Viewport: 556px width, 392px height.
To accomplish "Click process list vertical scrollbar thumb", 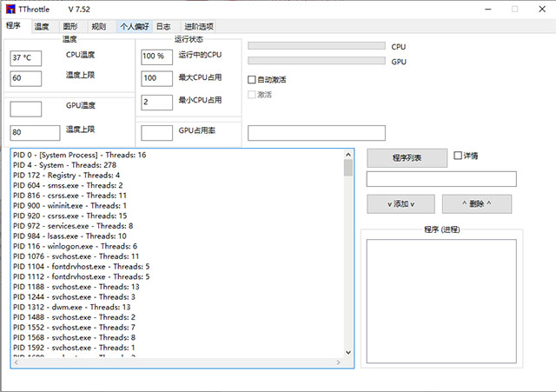I will [348, 168].
